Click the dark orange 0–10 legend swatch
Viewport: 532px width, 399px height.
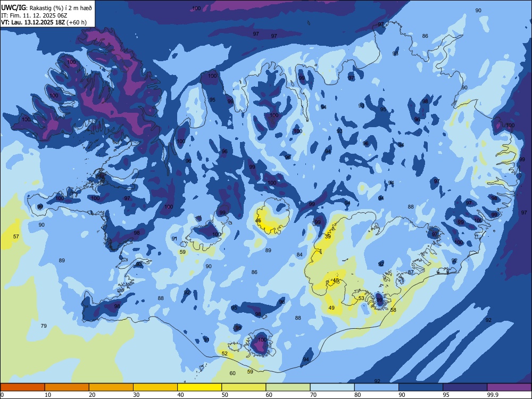pos(22,387)
